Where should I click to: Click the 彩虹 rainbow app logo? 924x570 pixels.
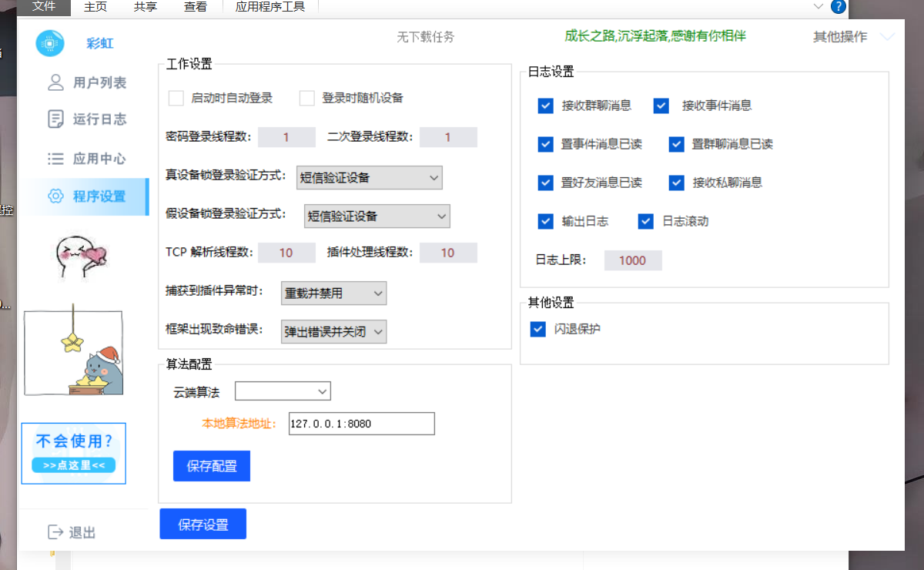[49, 43]
